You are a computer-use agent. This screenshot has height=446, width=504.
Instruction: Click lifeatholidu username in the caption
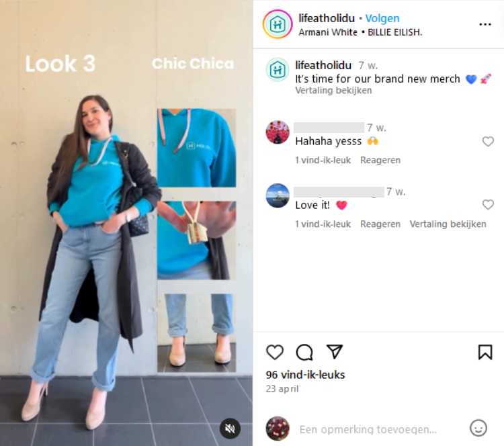click(x=323, y=65)
